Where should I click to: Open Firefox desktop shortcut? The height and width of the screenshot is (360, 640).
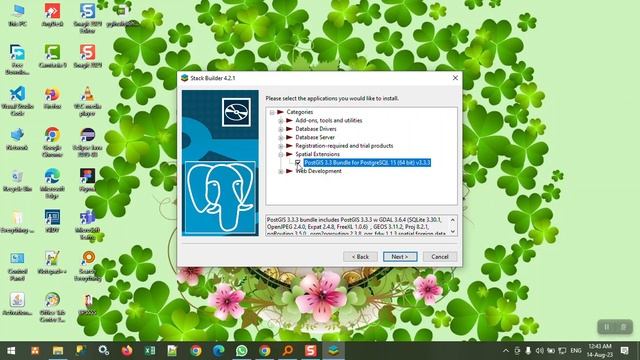click(x=52, y=98)
